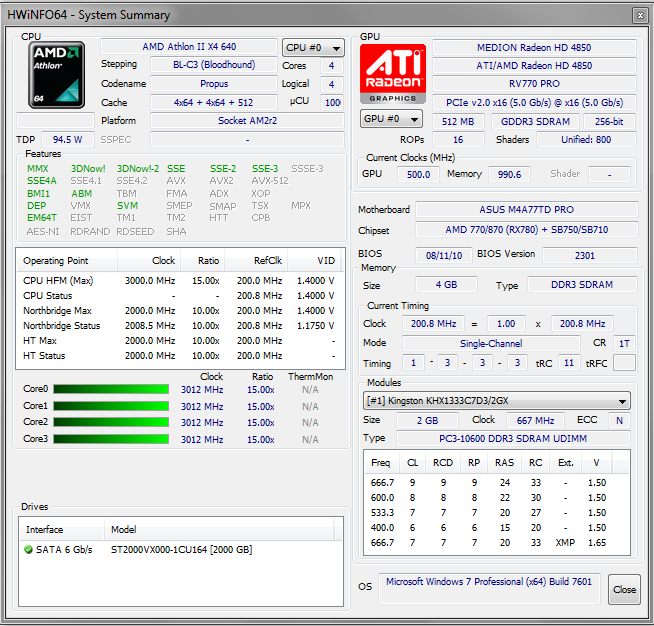Click the CPU HFM (Max) row
The width and height of the screenshot is (654, 626).
pyautogui.click(x=181, y=281)
